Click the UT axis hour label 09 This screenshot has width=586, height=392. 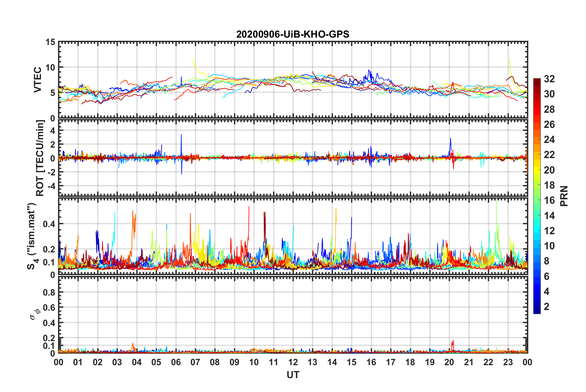pyautogui.click(x=234, y=362)
